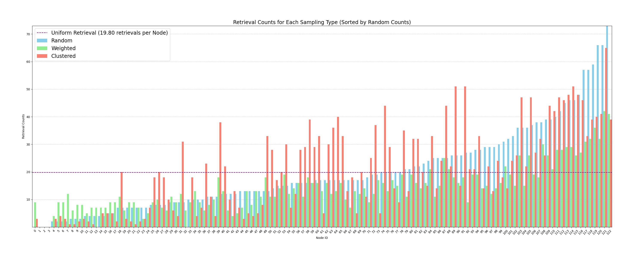Click the red Clustered legend swatch

coord(42,56)
